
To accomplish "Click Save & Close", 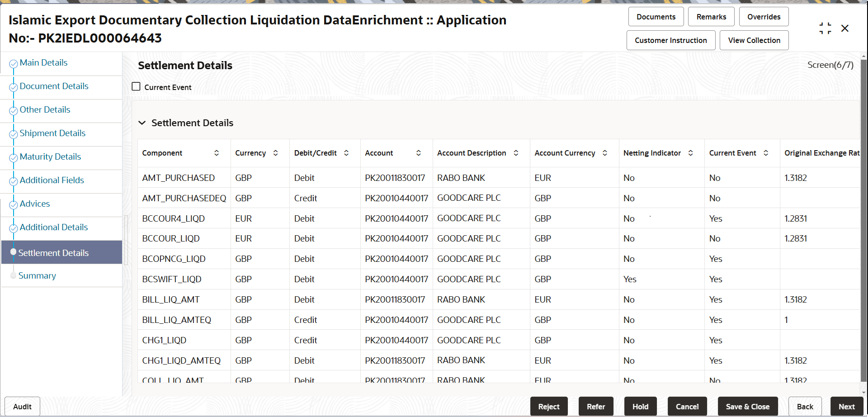I will click(748, 407).
